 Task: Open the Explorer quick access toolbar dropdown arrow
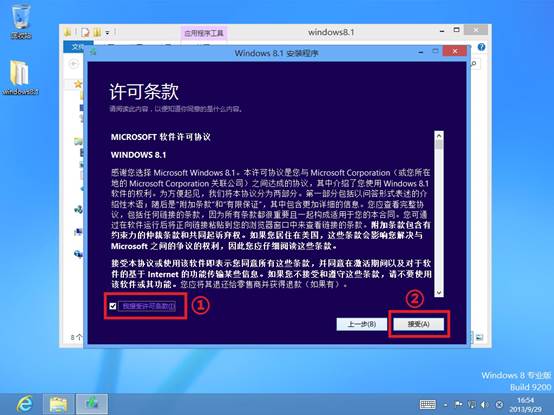click(x=107, y=33)
